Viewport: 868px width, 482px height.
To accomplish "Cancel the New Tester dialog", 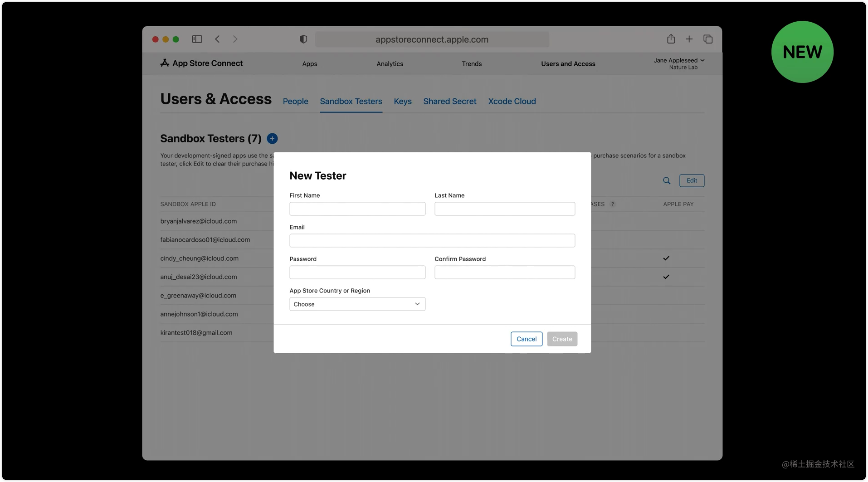I will [x=527, y=339].
